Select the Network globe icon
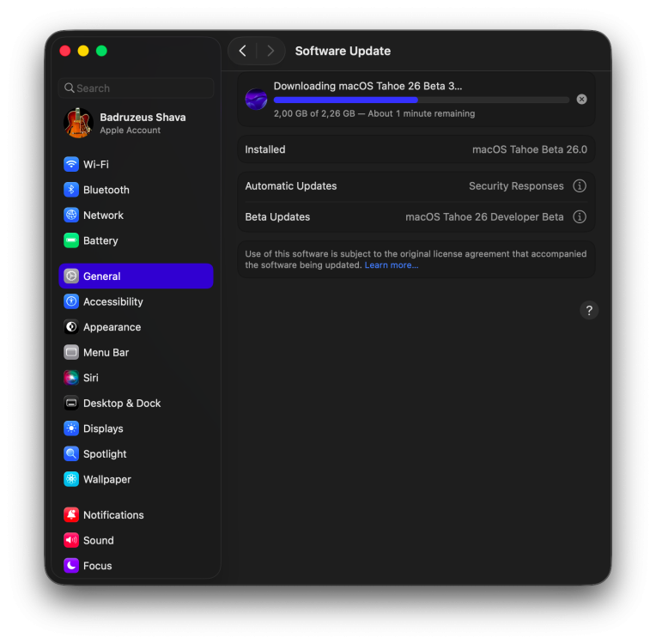The width and height of the screenshot is (656, 644). [x=71, y=215]
